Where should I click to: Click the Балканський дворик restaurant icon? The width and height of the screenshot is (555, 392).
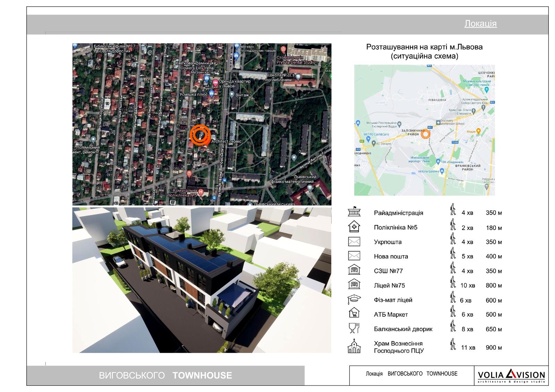(x=354, y=328)
